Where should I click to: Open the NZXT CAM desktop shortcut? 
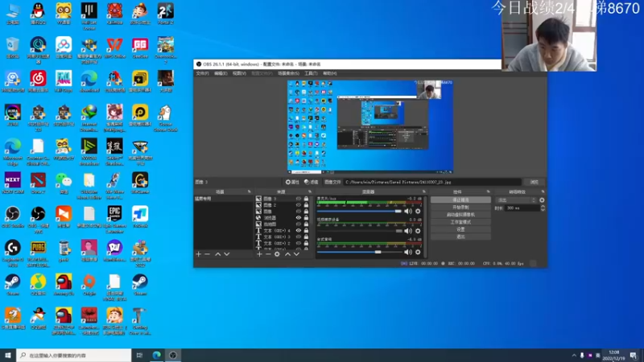coord(12,183)
